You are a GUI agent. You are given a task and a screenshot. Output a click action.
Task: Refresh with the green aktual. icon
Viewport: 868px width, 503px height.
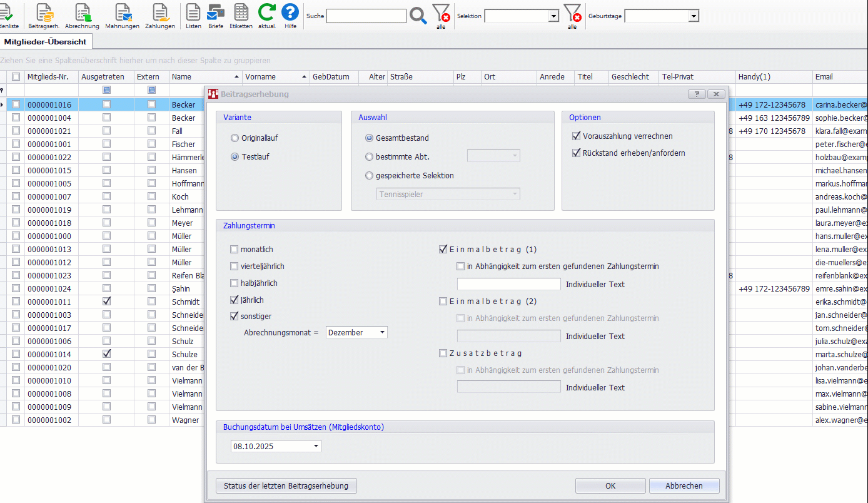(x=267, y=14)
